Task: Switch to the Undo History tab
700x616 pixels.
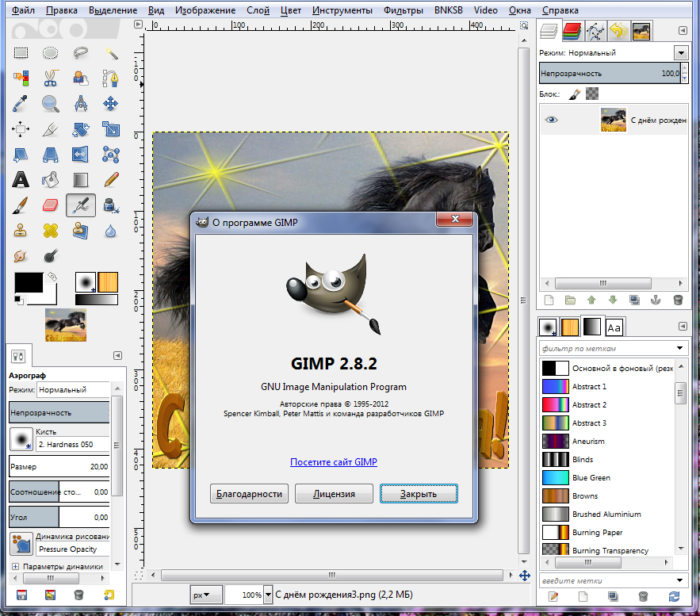Action: click(x=618, y=31)
